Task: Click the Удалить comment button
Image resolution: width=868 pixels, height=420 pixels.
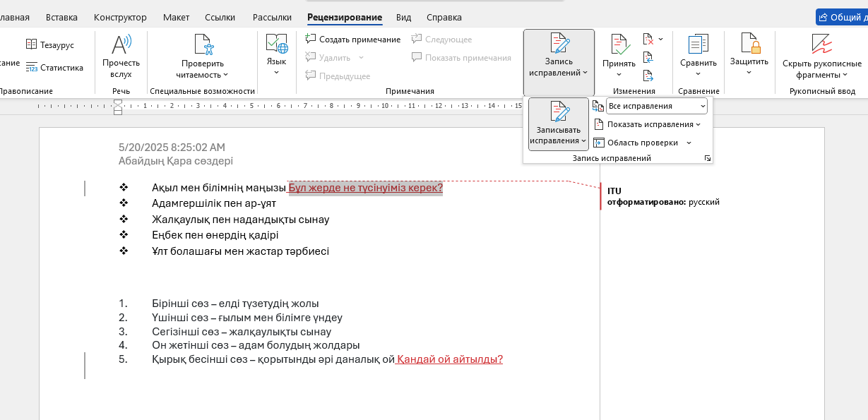Action: click(328, 57)
